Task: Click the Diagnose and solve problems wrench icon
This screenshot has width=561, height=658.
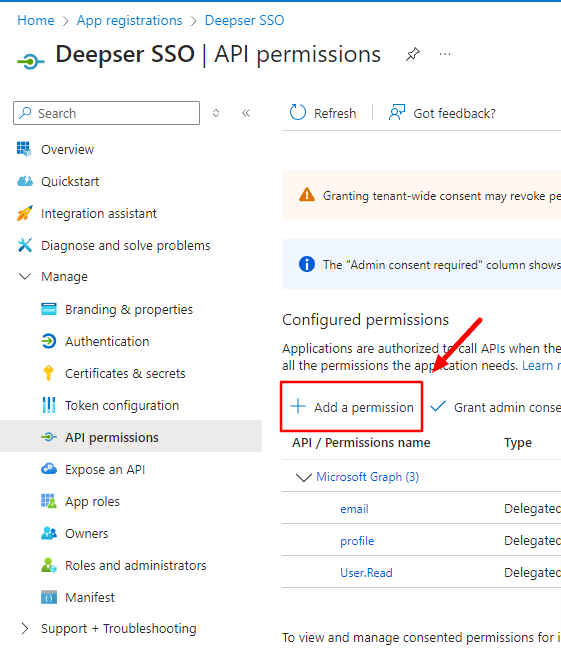Action: click(x=25, y=245)
